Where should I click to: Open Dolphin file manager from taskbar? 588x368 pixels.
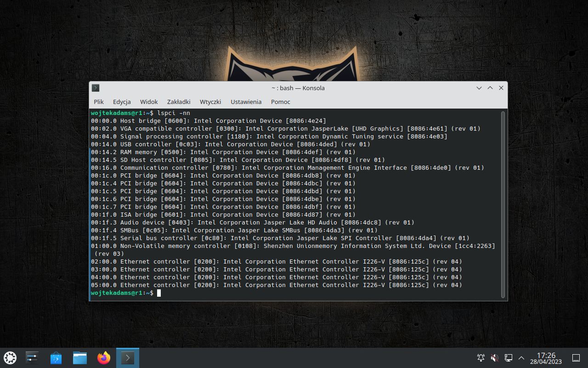click(x=80, y=357)
